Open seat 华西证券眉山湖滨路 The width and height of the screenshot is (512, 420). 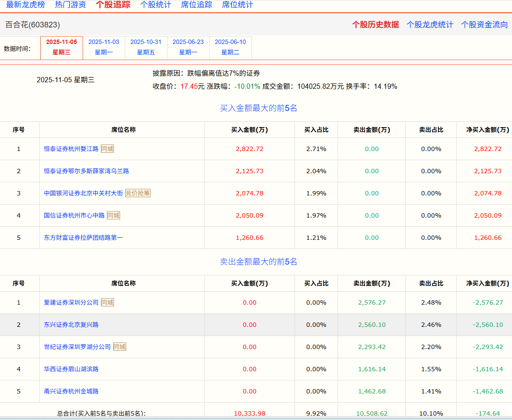pos(71,369)
